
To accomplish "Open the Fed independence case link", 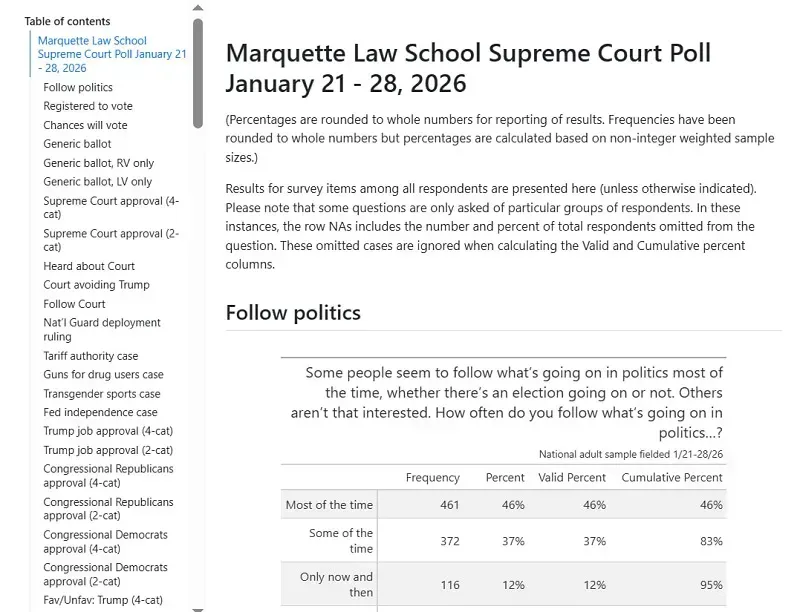I will point(100,412).
